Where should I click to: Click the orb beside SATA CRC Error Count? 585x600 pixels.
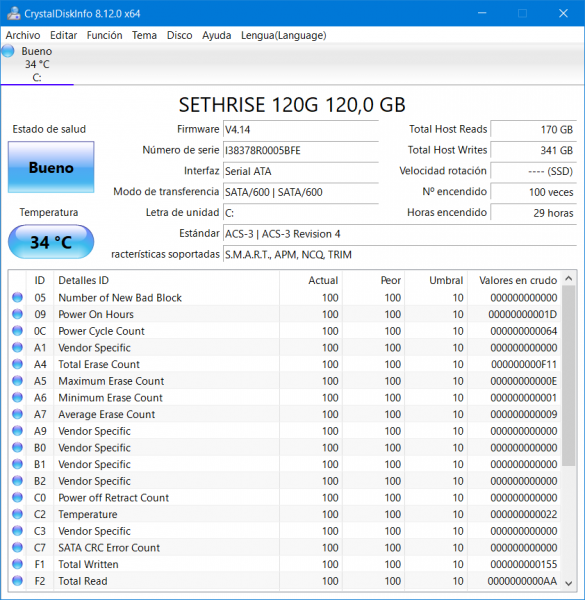[x=17, y=547]
